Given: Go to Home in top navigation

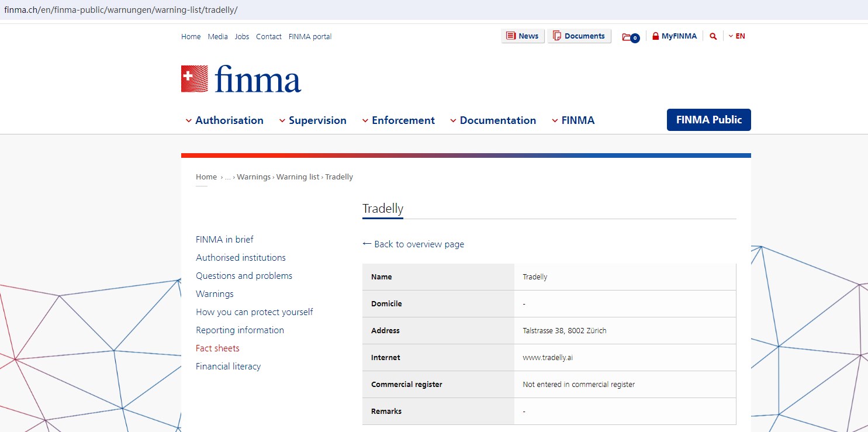Looking at the screenshot, I should [191, 36].
